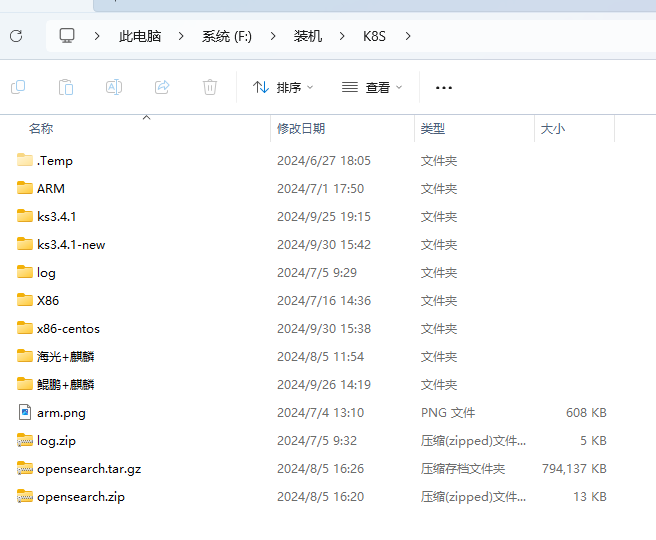
Task: Click the 压缩存档文件夹 type cell
Action: [463, 469]
